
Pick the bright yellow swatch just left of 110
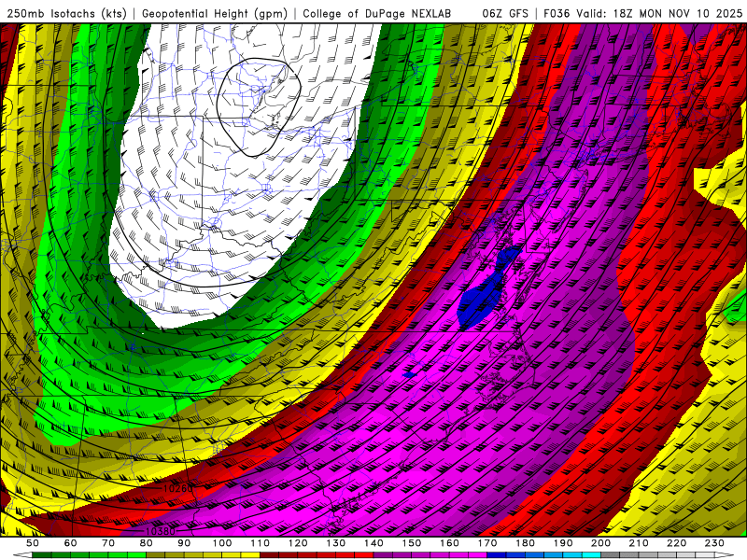[x=250, y=555]
